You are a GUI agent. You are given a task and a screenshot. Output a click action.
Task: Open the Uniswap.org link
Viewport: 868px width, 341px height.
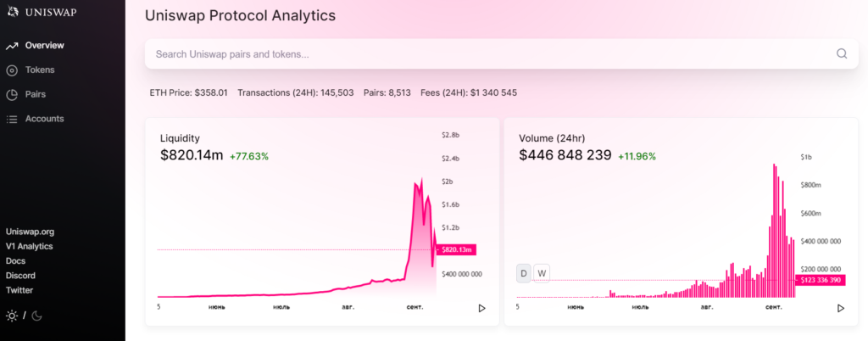[30, 232]
